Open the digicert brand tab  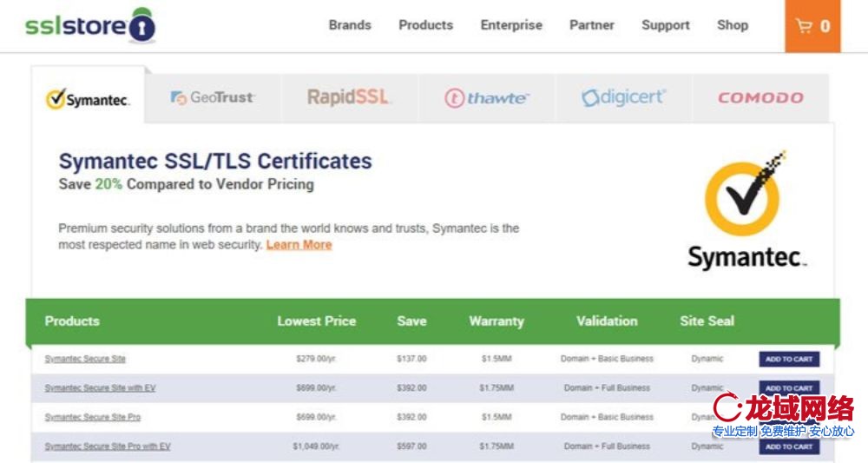[623, 97]
